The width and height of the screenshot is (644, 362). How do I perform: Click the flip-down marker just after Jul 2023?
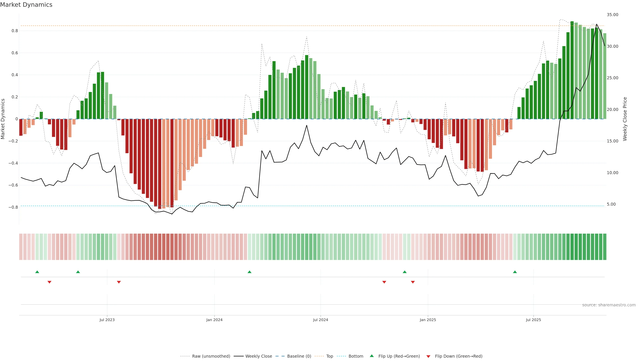coord(119,282)
